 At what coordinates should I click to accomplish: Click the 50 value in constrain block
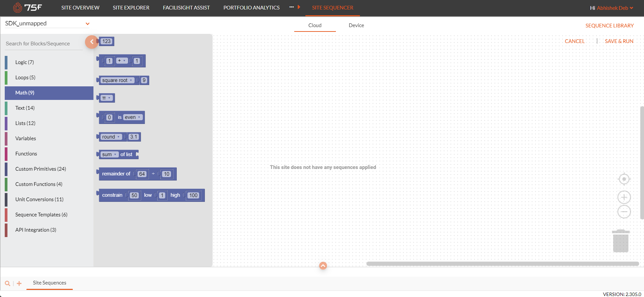(134, 195)
